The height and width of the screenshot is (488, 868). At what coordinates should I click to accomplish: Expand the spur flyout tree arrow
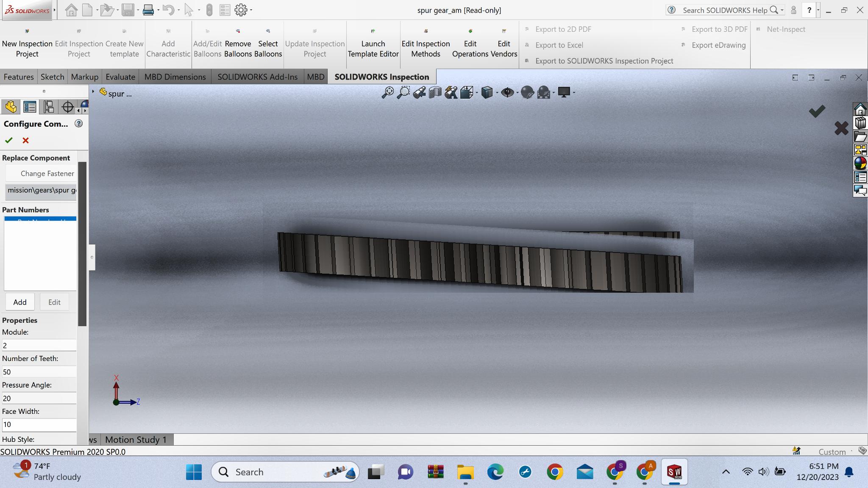(x=93, y=91)
